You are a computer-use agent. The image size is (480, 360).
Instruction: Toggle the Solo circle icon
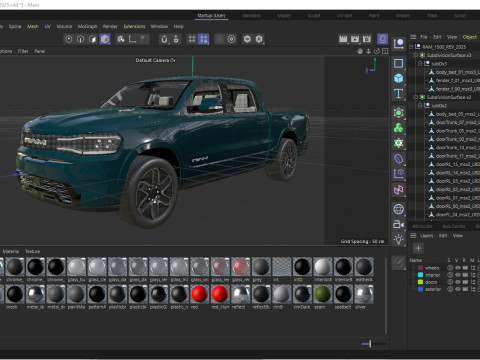tap(231, 39)
